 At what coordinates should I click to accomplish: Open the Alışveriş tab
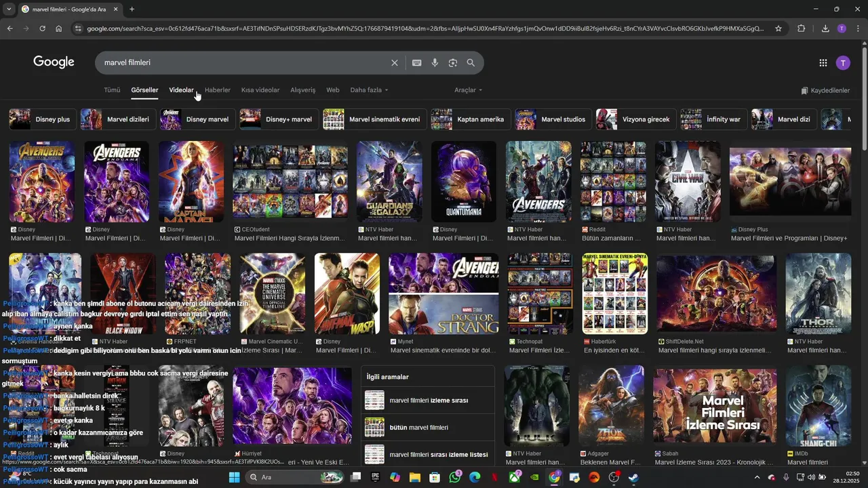click(x=303, y=90)
